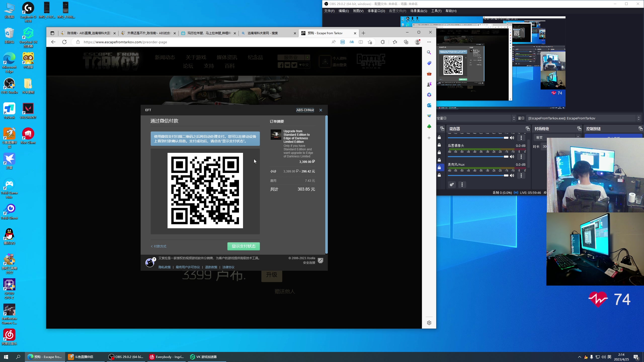Click the payment dialog vertical scrollbar

click(x=327, y=185)
